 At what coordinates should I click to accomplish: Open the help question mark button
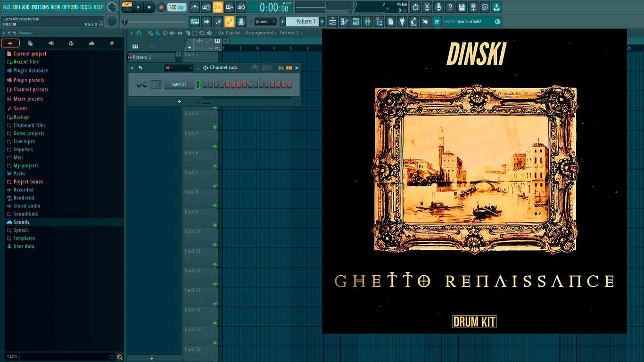(x=450, y=7)
